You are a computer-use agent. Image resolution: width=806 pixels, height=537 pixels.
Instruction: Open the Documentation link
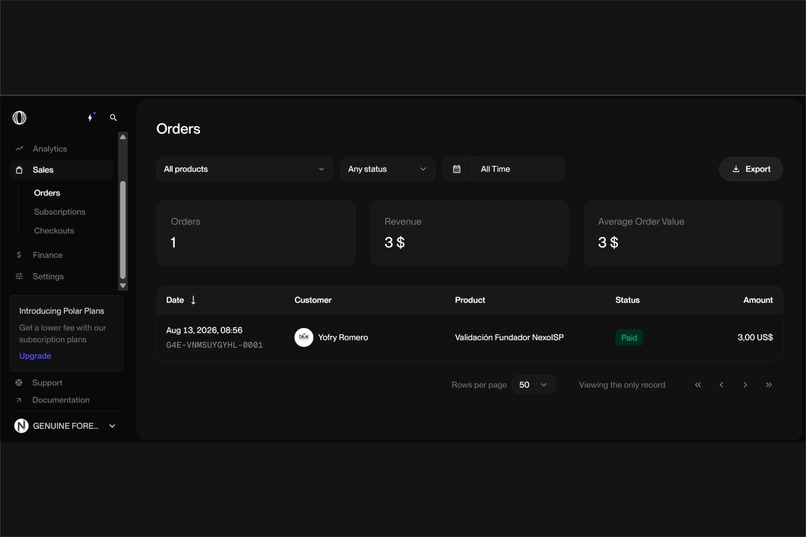[61, 400]
